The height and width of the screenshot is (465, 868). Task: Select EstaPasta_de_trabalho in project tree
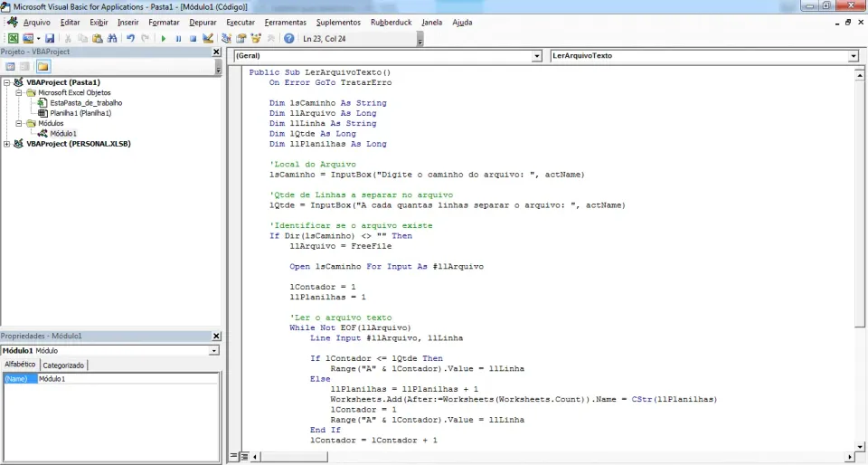pyautogui.click(x=86, y=103)
